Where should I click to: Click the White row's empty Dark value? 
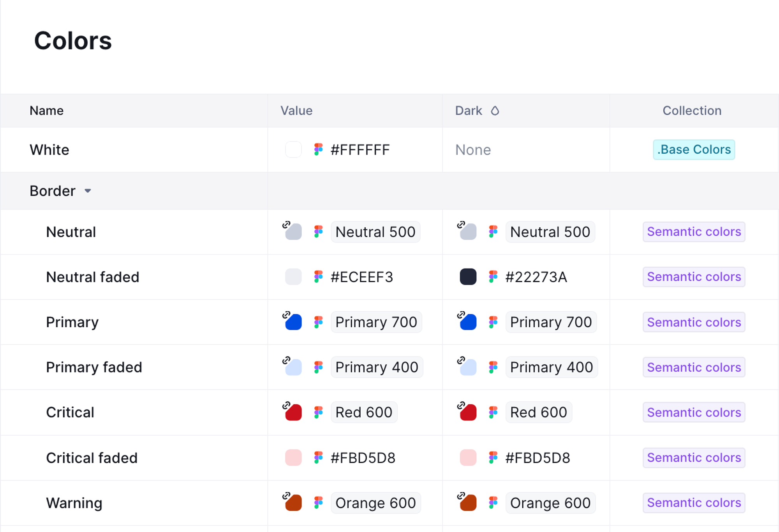click(473, 150)
